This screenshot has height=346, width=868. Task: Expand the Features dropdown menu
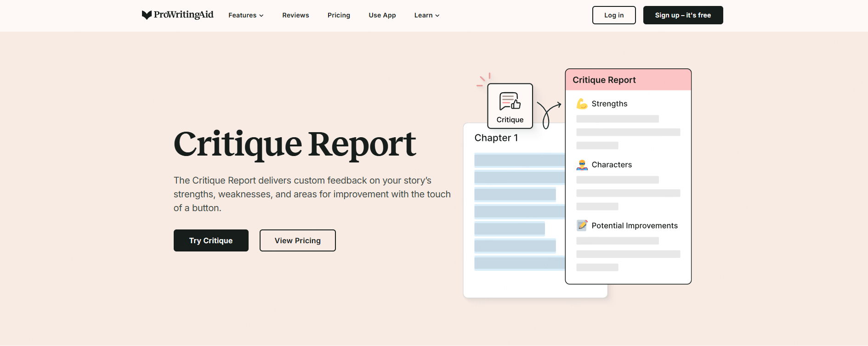point(246,15)
